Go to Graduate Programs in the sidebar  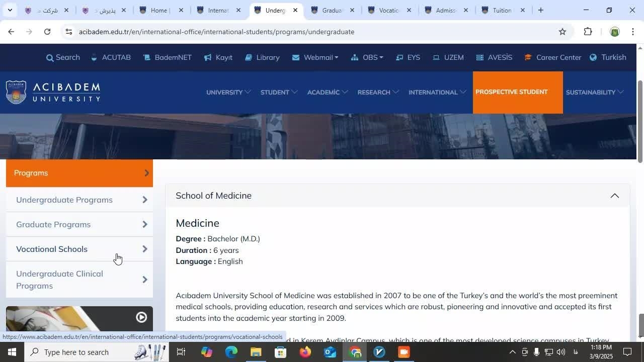pyautogui.click(x=53, y=224)
